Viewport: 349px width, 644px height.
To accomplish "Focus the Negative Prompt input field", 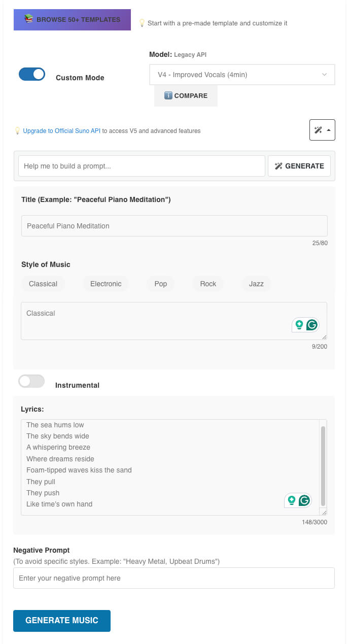I will point(173,578).
